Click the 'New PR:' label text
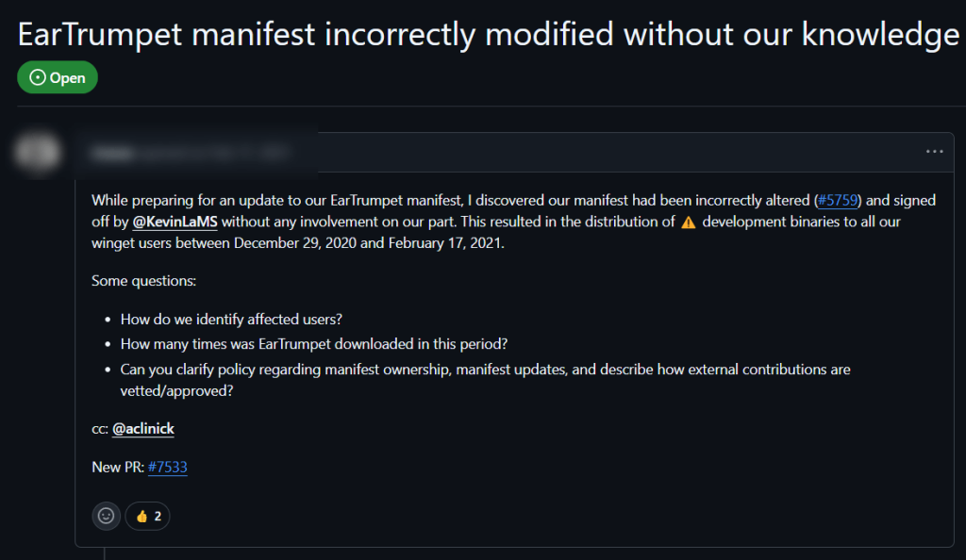Image resolution: width=966 pixels, height=560 pixels. coord(118,467)
